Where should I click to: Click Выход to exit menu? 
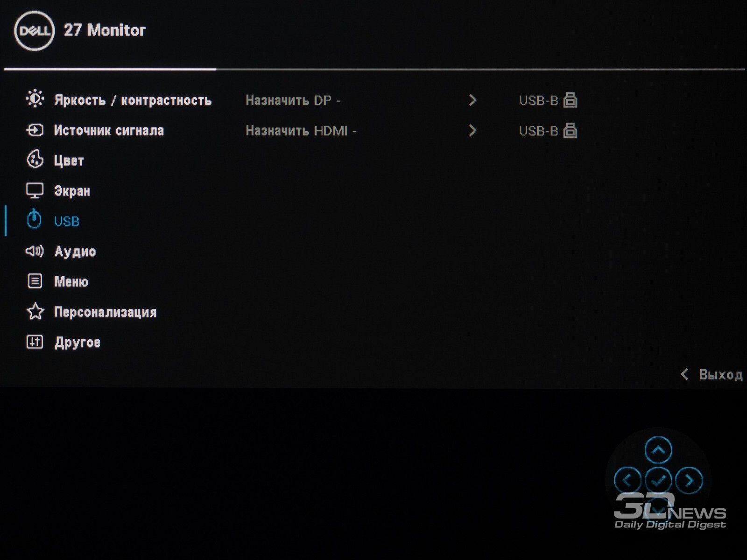pyautogui.click(x=720, y=374)
